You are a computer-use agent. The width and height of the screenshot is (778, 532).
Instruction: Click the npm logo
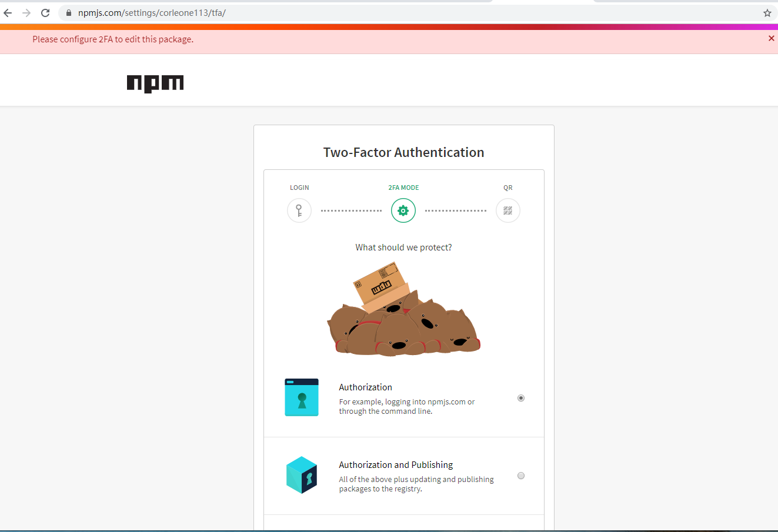tap(155, 84)
